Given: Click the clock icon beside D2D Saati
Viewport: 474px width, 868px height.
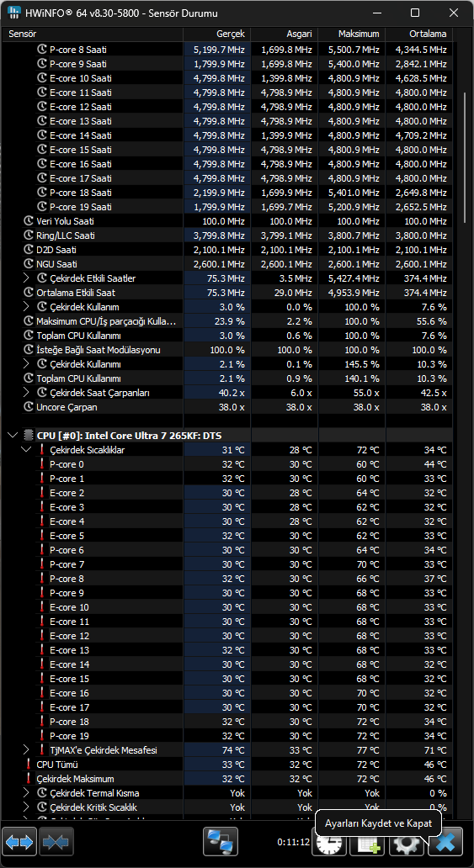Looking at the screenshot, I should click(x=29, y=250).
